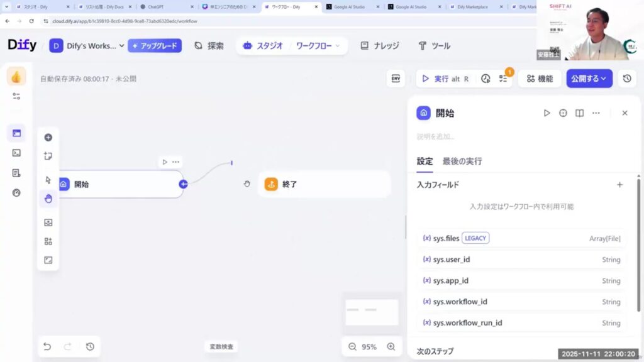Expand the 公開する publish dropdown

[x=589, y=79]
